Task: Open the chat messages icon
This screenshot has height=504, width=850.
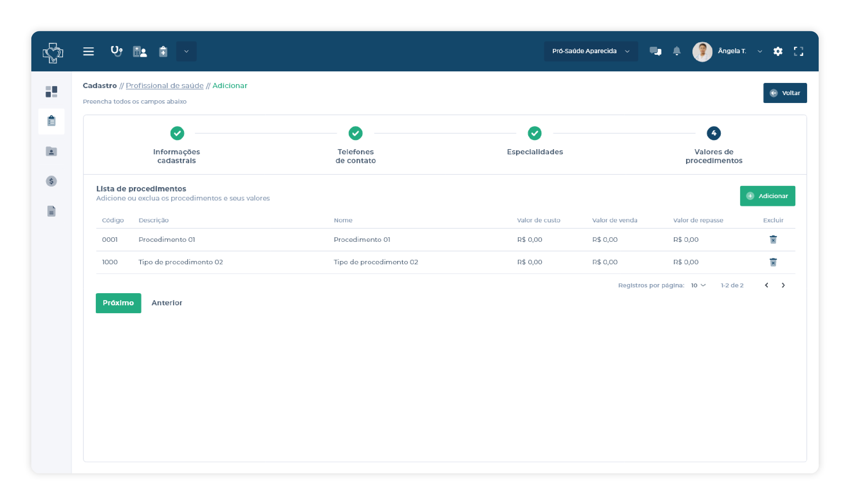Action: point(655,51)
